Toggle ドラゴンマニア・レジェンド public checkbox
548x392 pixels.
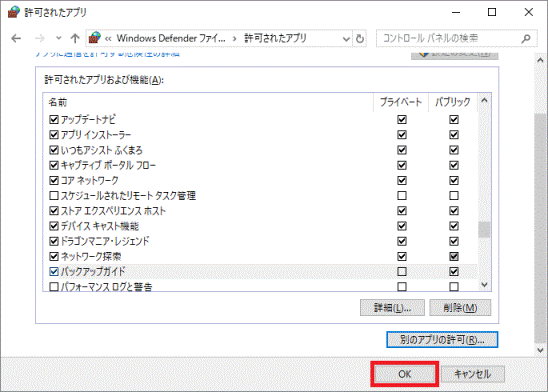pyautogui.click(x=454, y=241)
